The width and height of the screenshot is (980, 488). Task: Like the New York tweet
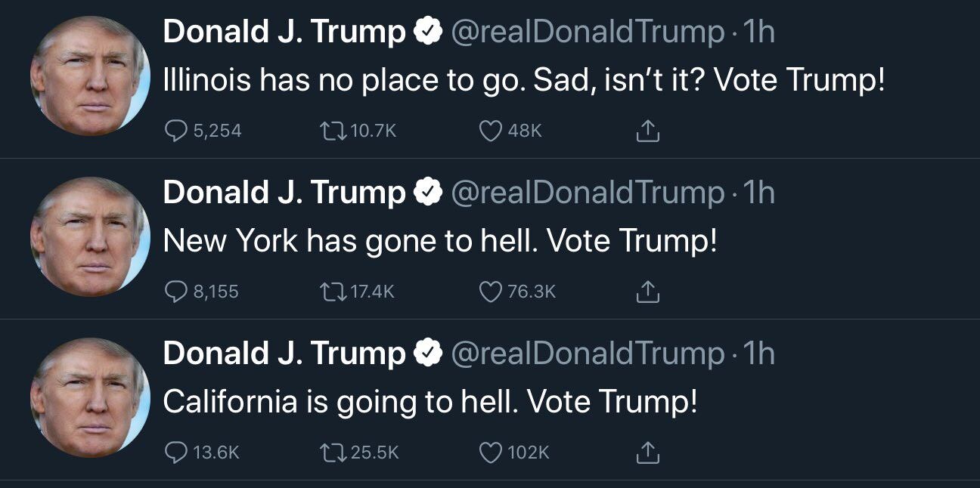point(491,292)
